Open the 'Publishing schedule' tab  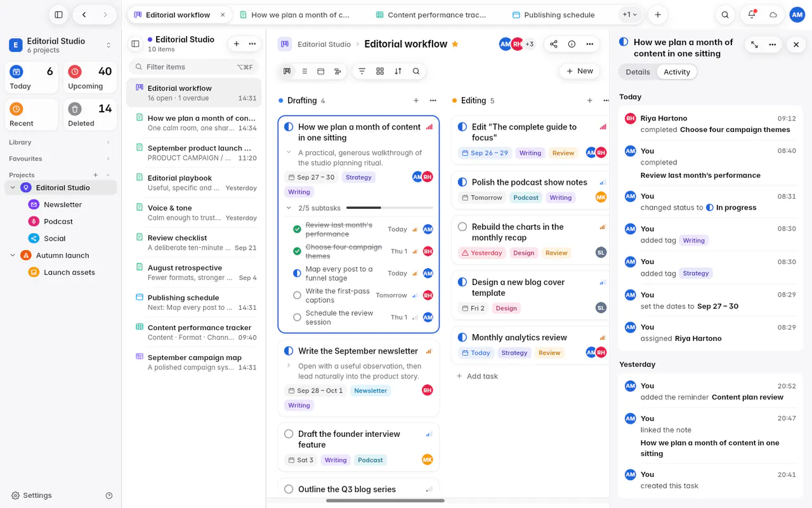[553, 15]
